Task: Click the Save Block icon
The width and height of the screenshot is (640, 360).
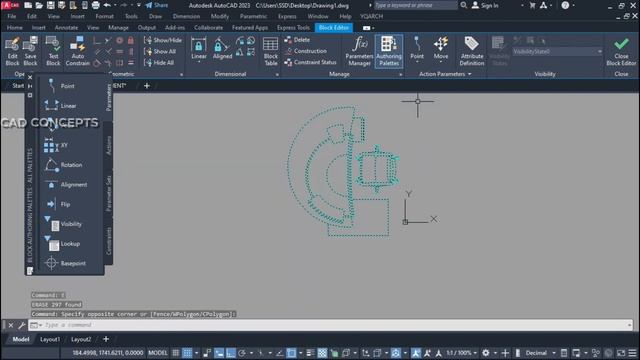Action: click(30, 51)
